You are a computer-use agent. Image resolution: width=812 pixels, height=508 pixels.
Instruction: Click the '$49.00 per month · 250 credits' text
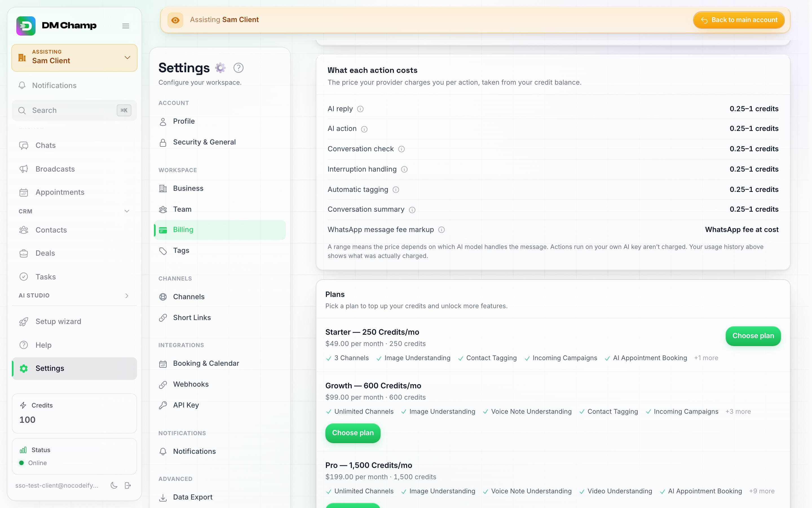pos(376,344)
